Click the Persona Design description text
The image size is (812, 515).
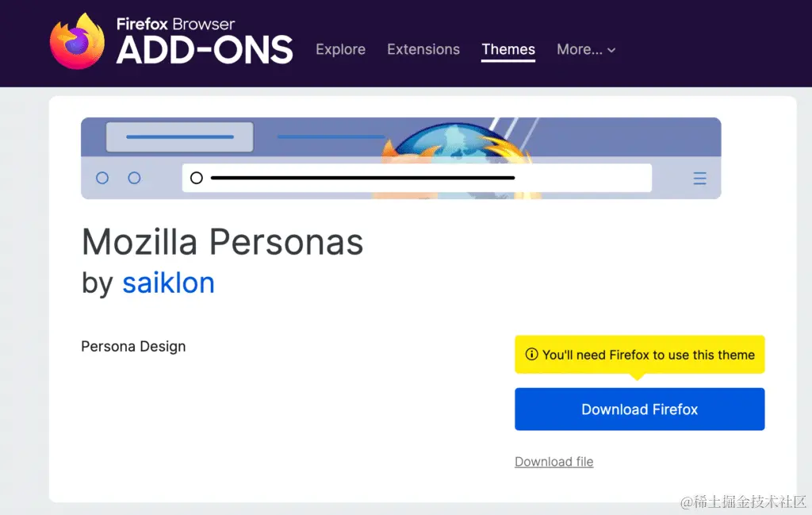point(132,346)
